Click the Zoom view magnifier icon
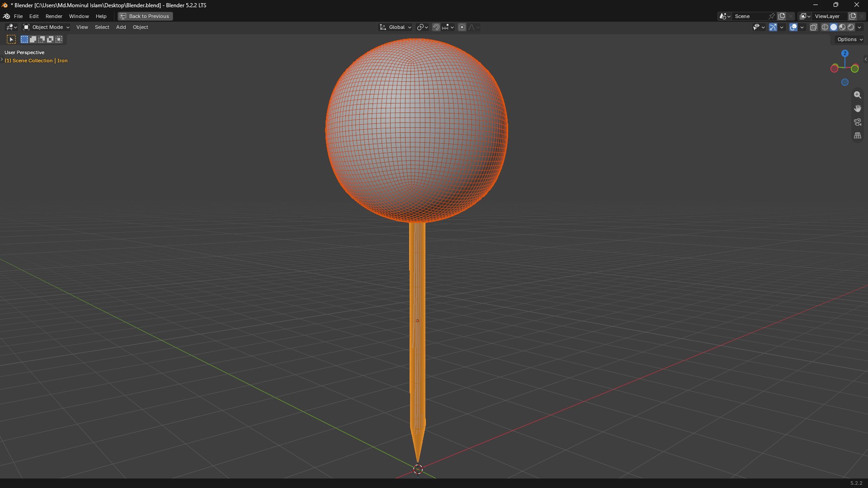 click(x=858, y=95)
